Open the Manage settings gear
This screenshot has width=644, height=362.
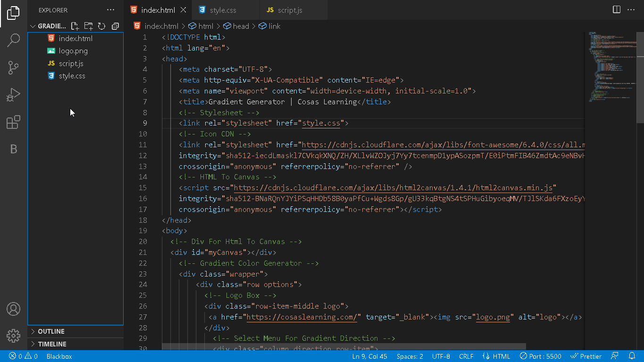(14, 336)
